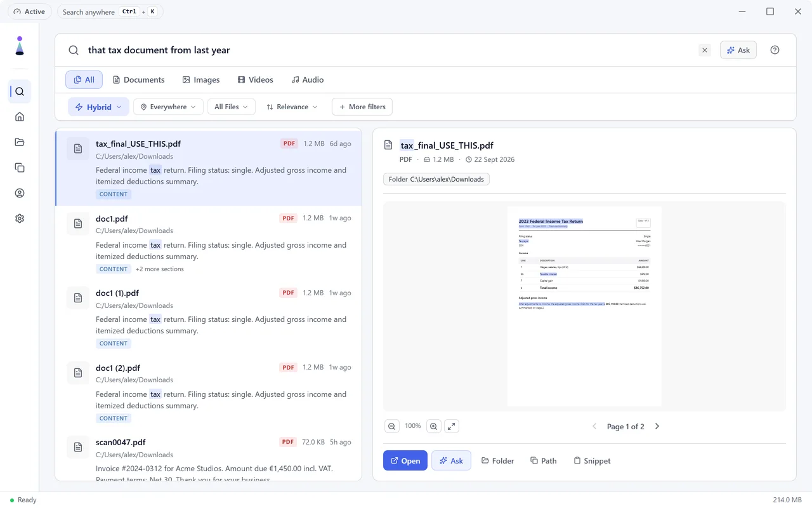Click the blue Open button
Viewport: 812px width, 508px height.
point(405,460)
